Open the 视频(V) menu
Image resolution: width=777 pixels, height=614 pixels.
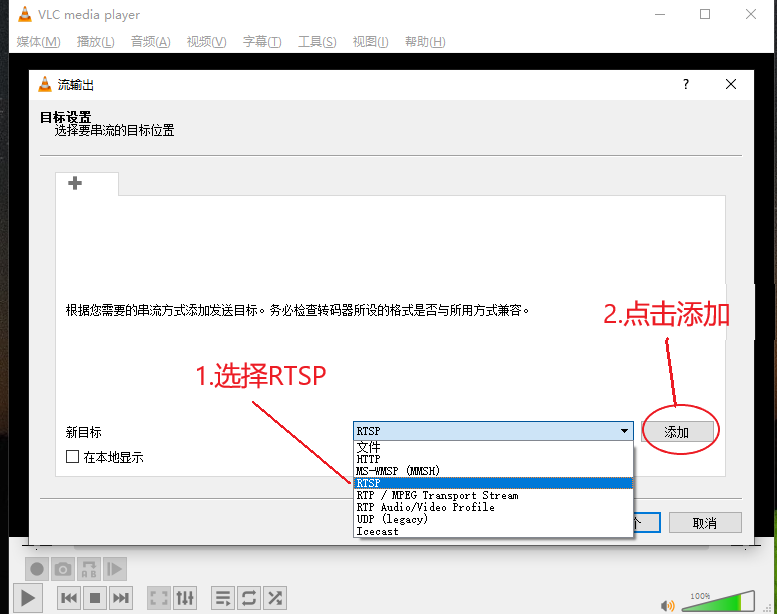(207, 42)
